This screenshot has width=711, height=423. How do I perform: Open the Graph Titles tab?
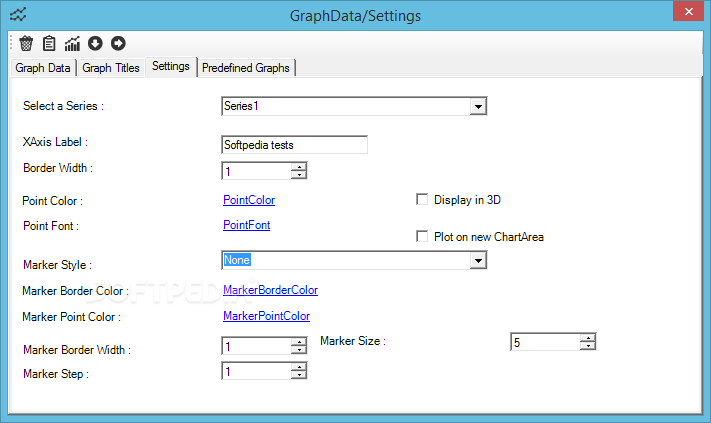[110, 68]
